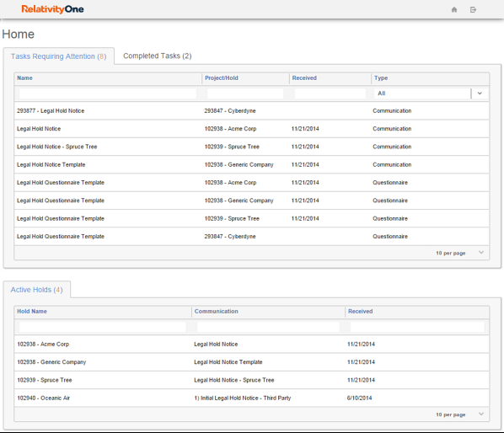Select the Active Holds tab

pos(36,290)
